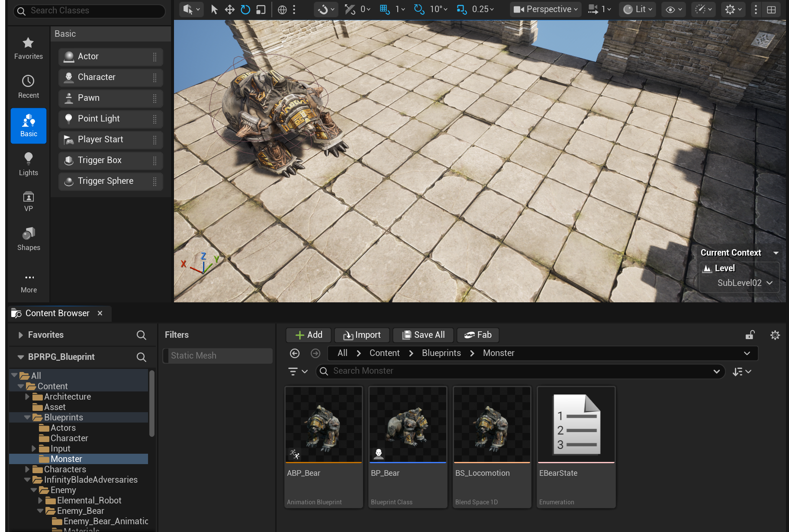Search within Favorites magnifier icon
Screen dimensions: 789x532
click(141, 335)
